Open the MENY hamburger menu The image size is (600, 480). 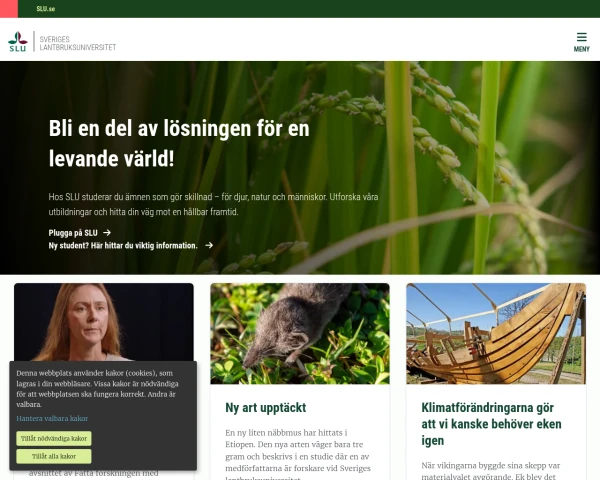581,42
